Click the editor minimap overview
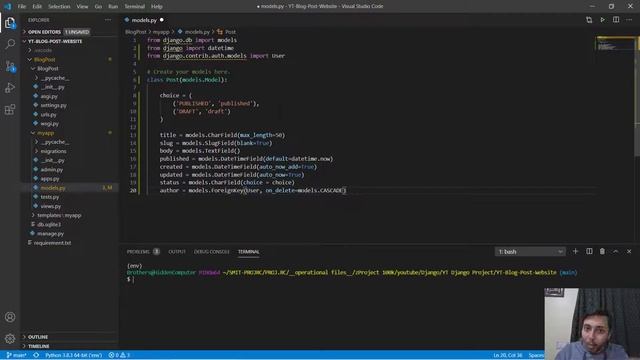This screenshot has width=640, height=360. (615, 44)
